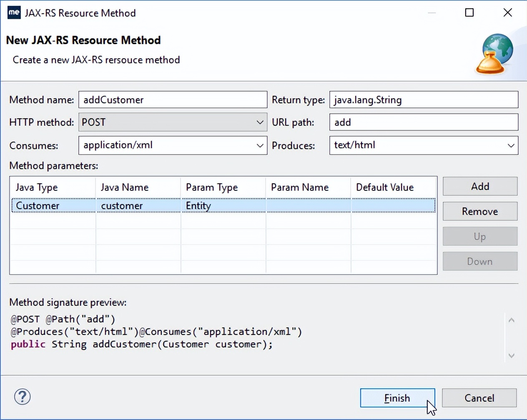Click the Return type field showing java.lang.String
The height and width of the screenshot is (420, 527).
point(424,100)
